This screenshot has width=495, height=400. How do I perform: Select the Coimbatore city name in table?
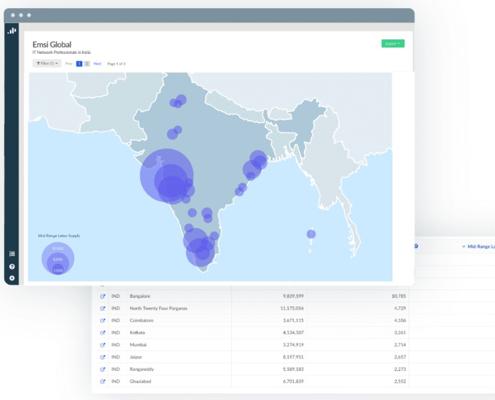point(141,320)
